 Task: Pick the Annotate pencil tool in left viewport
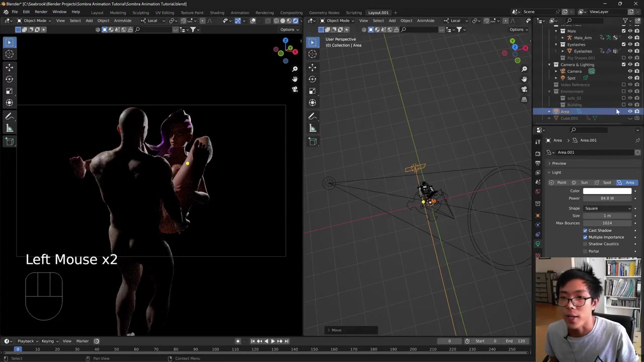click(10, 116)
